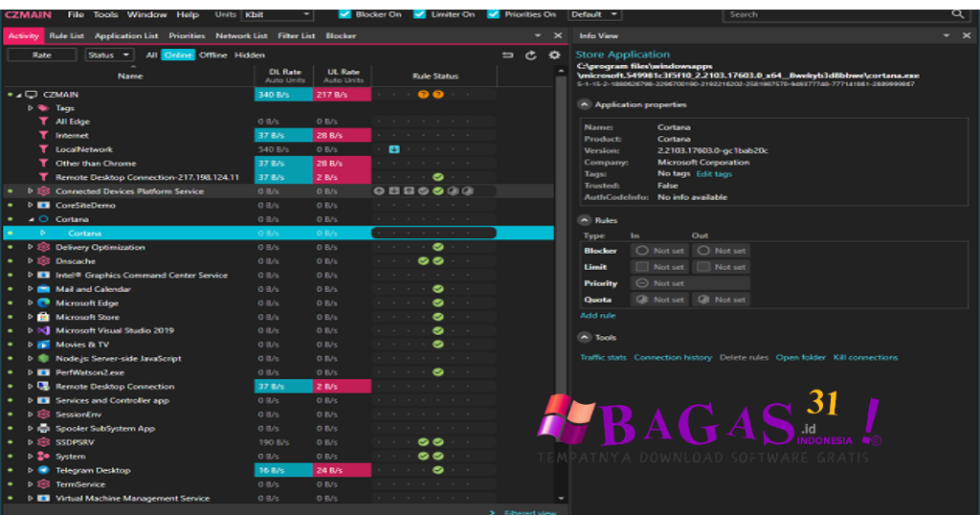Click Connected Devices Platform Service gear icon
Viewport: 980px width, 515px height.
pos(43,191)
